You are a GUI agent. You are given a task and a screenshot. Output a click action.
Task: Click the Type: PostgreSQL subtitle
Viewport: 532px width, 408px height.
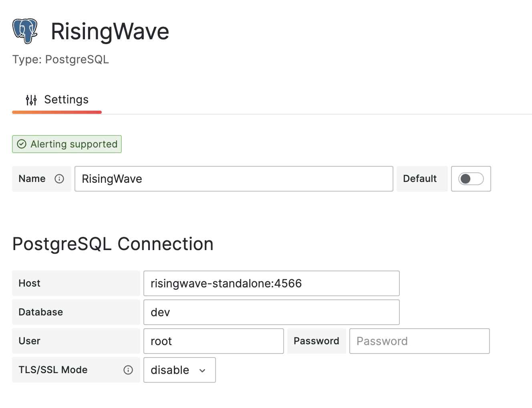[x=60, y=59]
